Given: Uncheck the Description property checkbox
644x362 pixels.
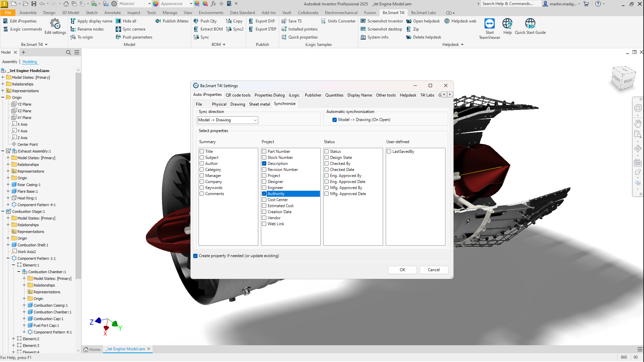Looking at the screenshot, I should [x=264, y=164].
